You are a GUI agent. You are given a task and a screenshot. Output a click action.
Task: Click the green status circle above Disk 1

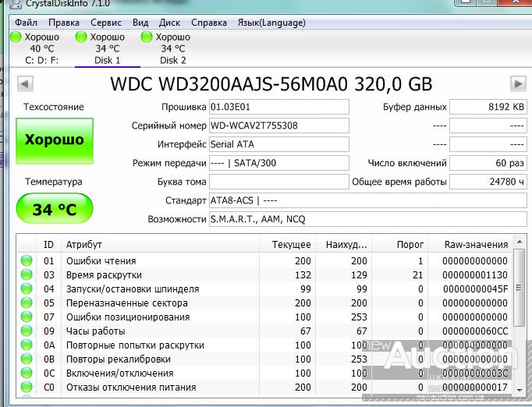click(81, 37)
